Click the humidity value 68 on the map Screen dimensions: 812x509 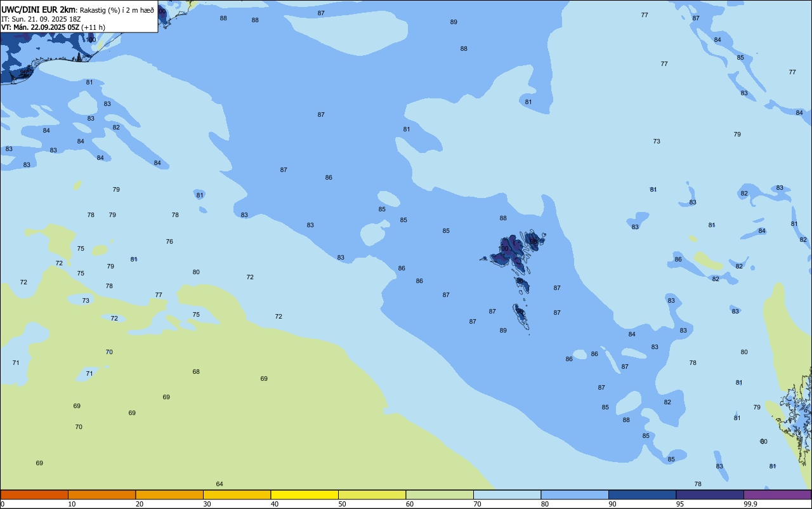coord(196,372)
